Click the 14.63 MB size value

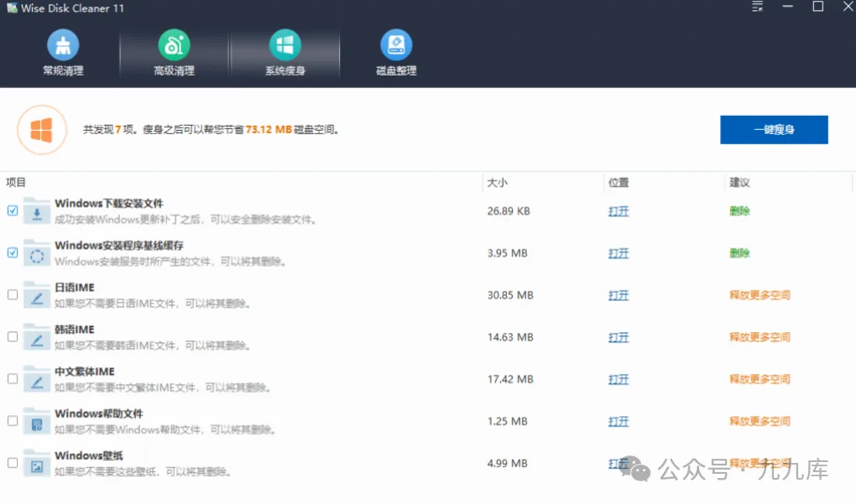click(x=510, y=337)
